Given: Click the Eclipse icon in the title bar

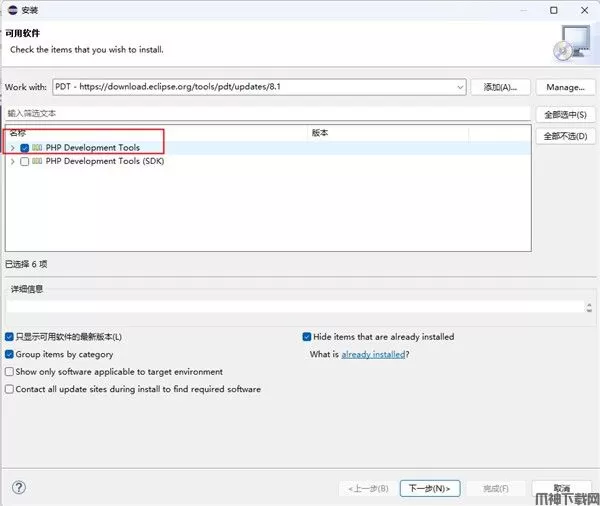Looking at the screenshot, I should [13, 10].
